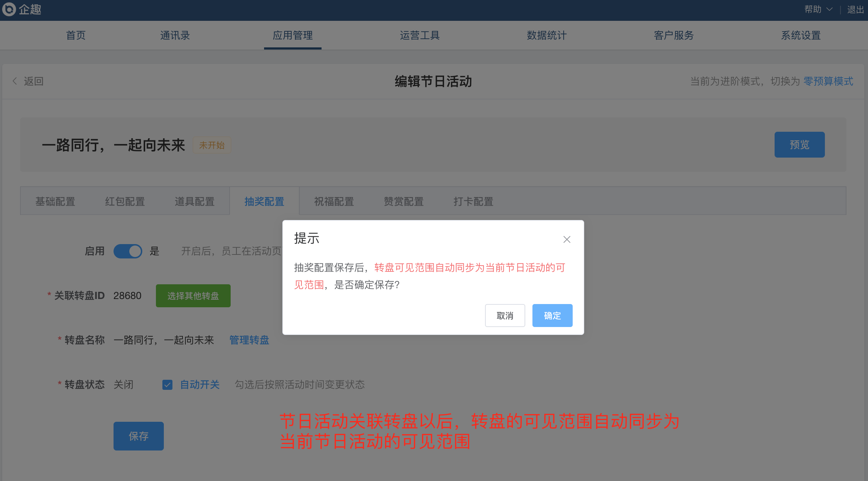Image resolution: width=868 pixels, height=481 pixels.
Task: Close the 提示 dialog with X icon
Action: [567, 239]
